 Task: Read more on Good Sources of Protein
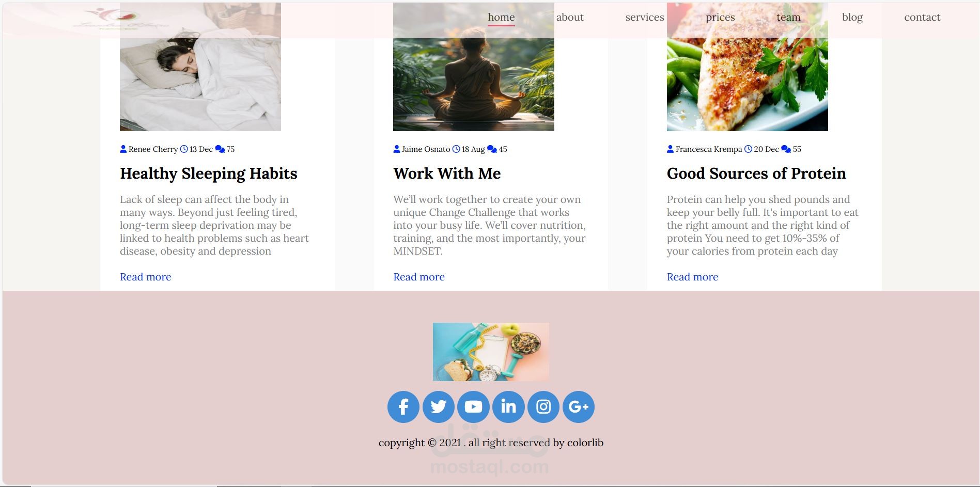pyautogui.click(x=692, y=277)
